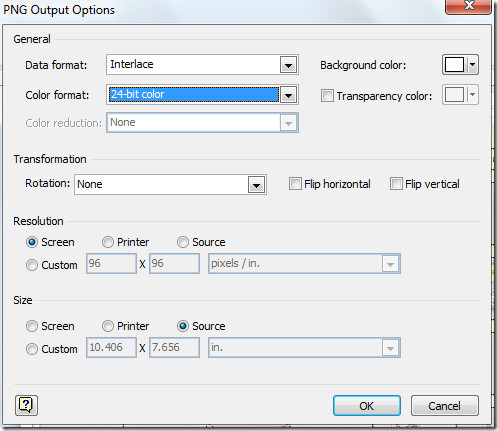Click the first custom resolution field showing 96
The width and height of the screenshot is (498, 431).
(111, 264)
